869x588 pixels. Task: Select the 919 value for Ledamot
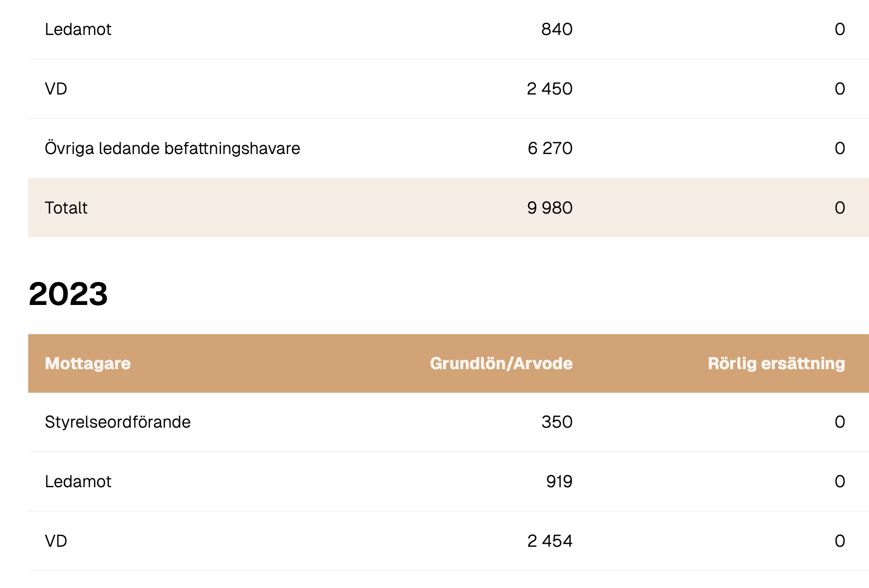click(559, 481)
